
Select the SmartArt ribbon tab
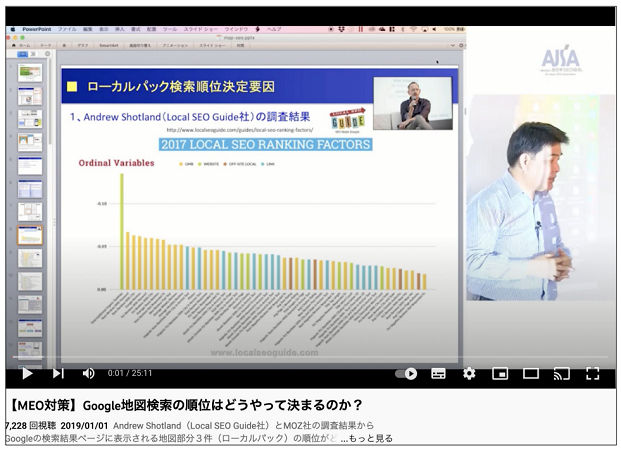coord(109,46)
